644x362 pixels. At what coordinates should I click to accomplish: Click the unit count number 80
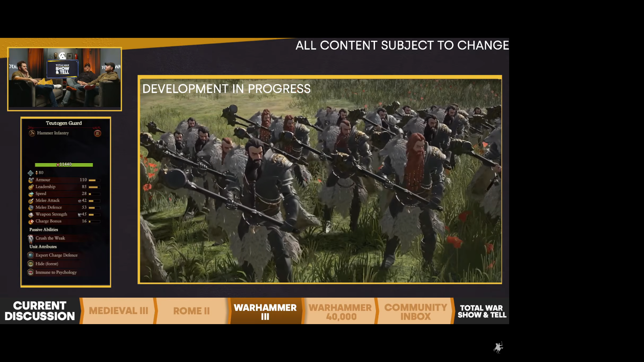(x=41, y=173)
